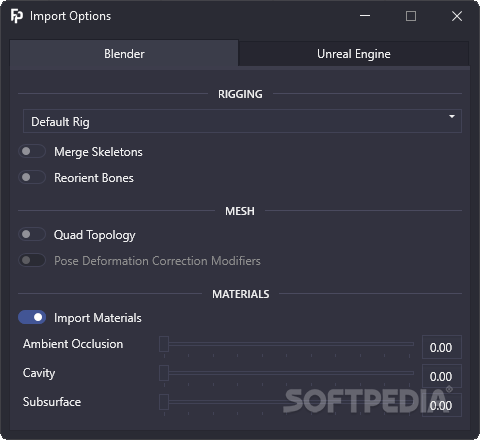Click the Import Materials label
Viewport: 480px width, 440px height.
tap(98, 318)
